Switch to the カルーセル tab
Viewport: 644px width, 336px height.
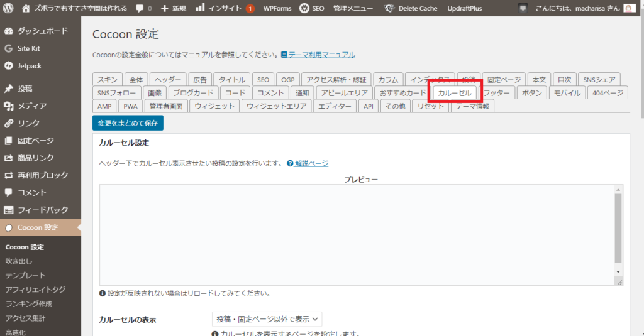(455, 93)
